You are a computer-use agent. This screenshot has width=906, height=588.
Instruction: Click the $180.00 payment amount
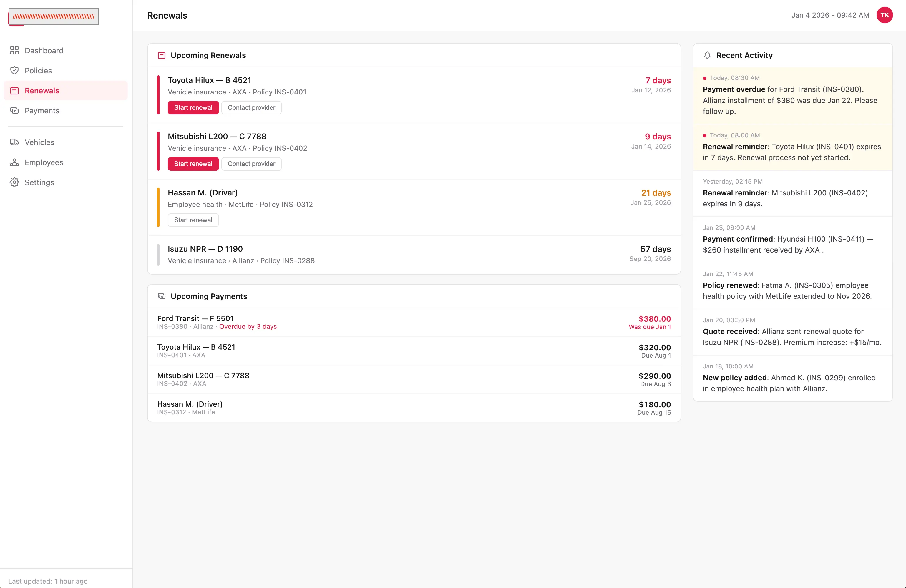coord(655,405)
